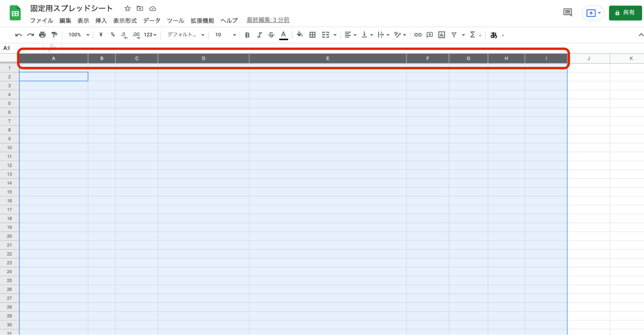The height and width of the screenshot is (335, 644).
Task: Increase decimal places icon
Action: point(136,35)
